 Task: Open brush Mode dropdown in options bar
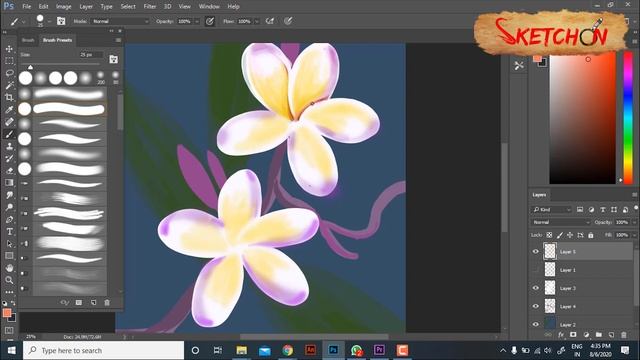click(x=120, y=21)
